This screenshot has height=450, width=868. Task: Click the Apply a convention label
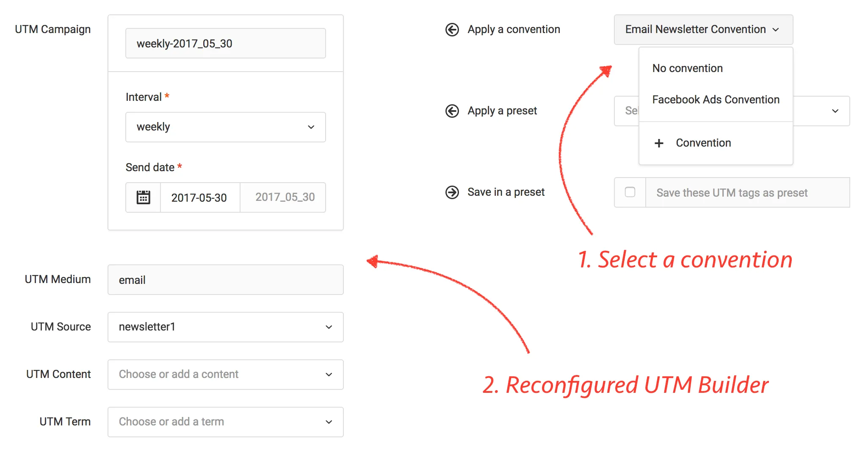513,29
